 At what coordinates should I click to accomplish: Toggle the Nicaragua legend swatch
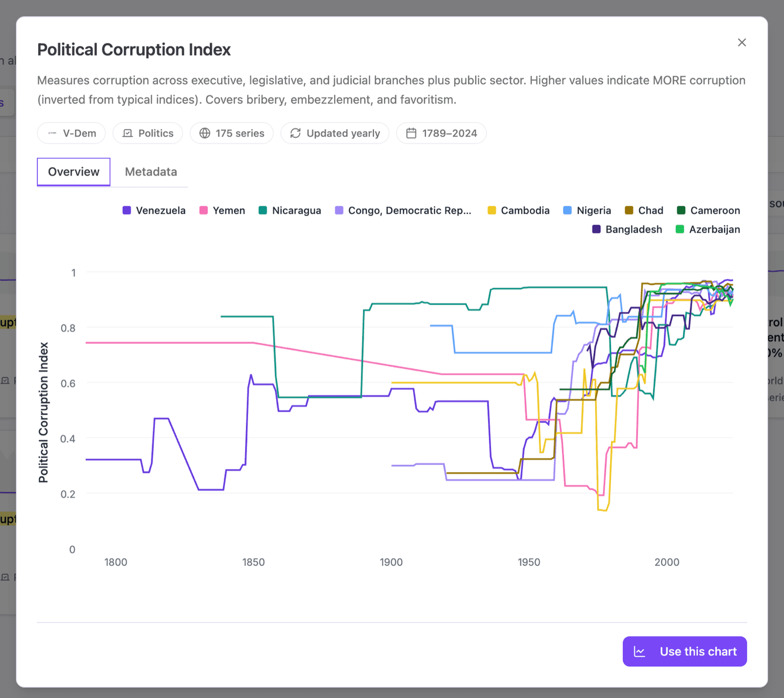pyautogui.click(x=263, y=210)
